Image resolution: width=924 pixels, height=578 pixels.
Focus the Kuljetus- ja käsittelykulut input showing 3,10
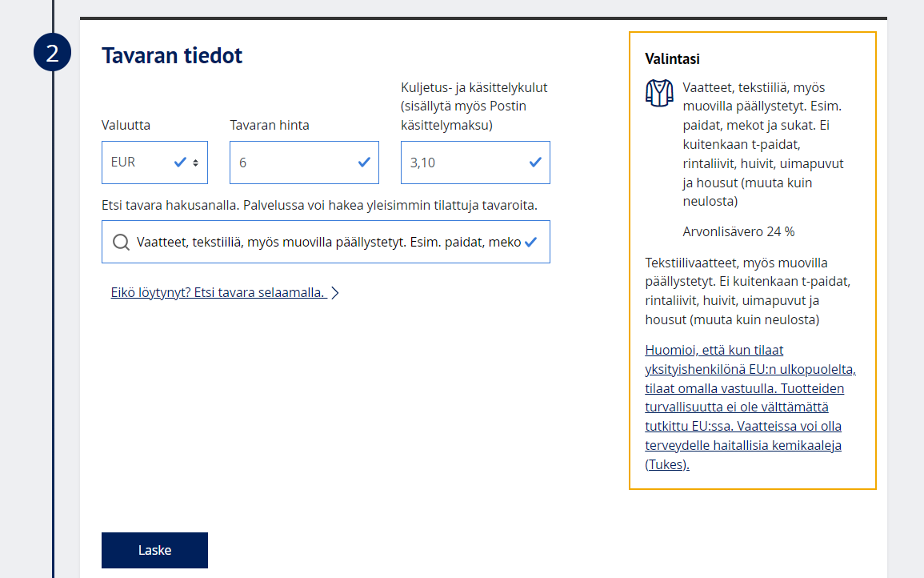pos(464,163)
